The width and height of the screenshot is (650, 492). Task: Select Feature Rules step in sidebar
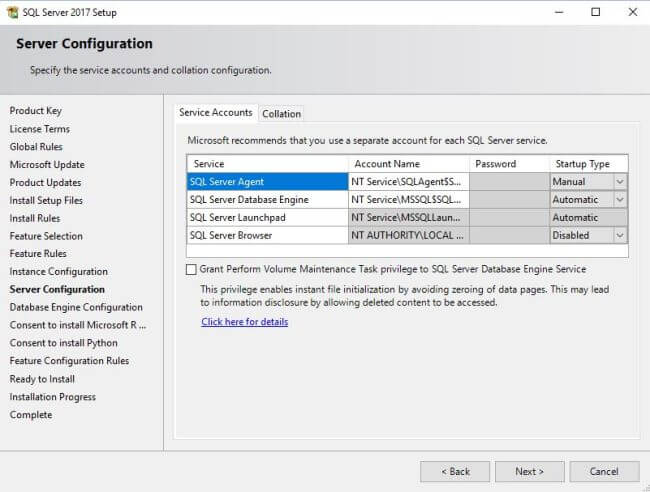pyautogui.click(x=38, y=253)
